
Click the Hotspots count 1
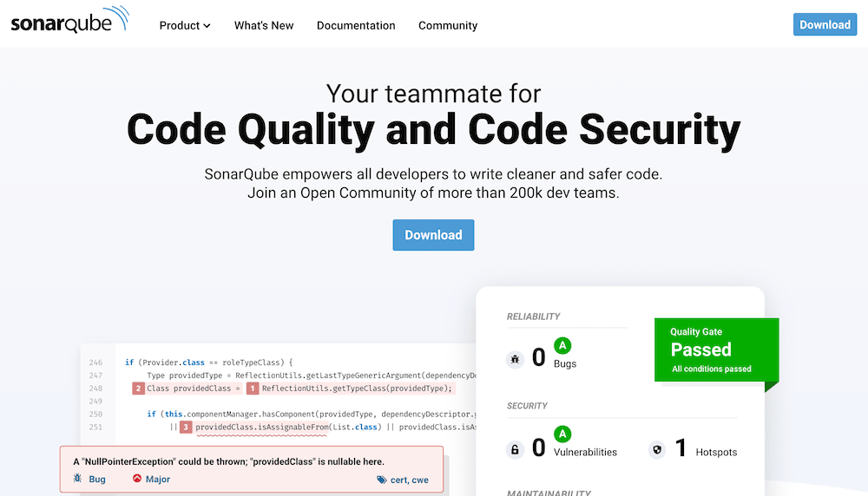point(681,448)
